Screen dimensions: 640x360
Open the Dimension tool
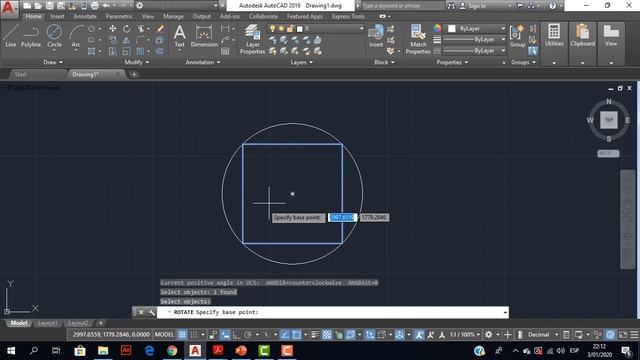pyautogui.click(x=204, y=36)
